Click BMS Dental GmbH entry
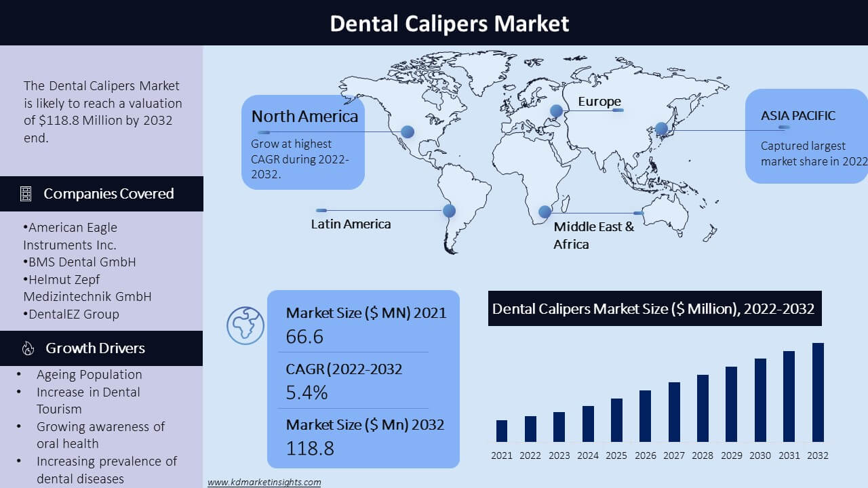Image resolution: width=868 pixels, height=488 pixels. click(x=79, y=262)
